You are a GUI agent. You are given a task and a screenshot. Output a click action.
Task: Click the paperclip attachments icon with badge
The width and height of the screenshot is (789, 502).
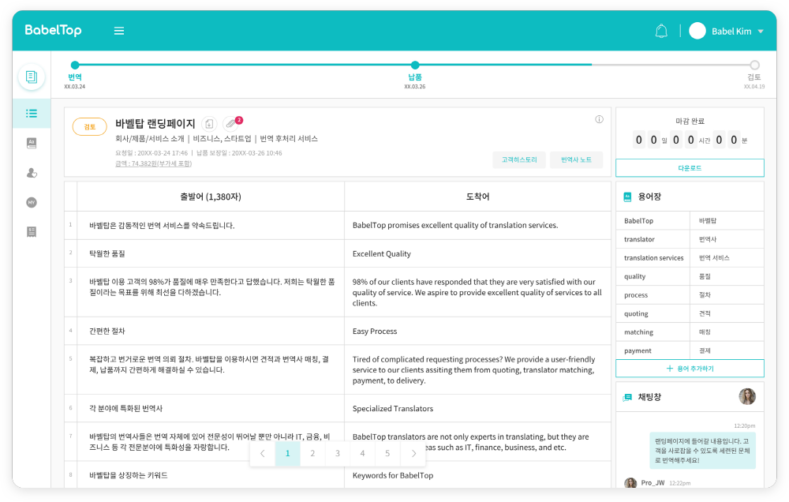tap(231, 124)
